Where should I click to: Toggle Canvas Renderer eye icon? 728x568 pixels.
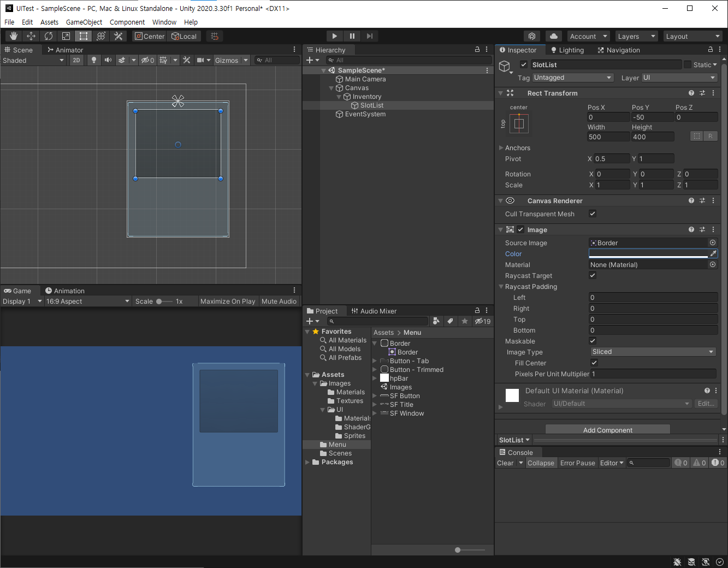(510, 200)
